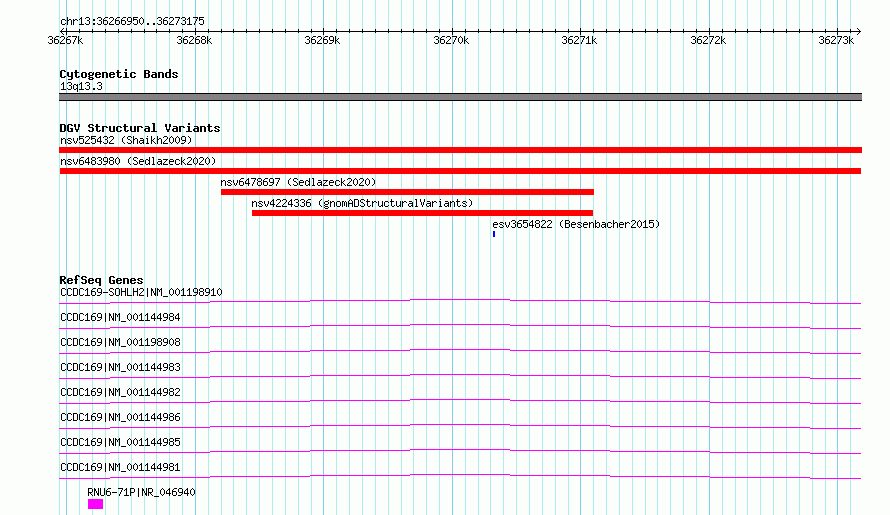The width and height of the screenshot is (890, 515).
Task: Click the nsv6478697 (Sedlazeck2020) label
Action: tap(298, 182)
